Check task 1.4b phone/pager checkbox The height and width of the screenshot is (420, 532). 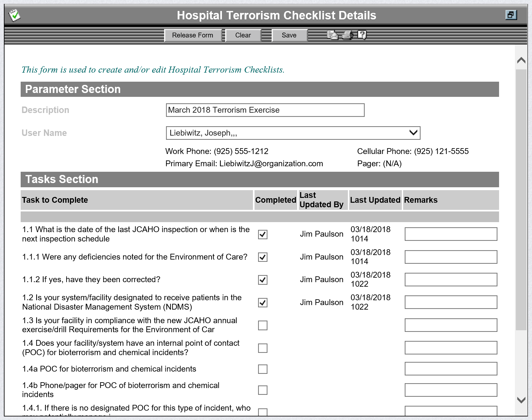click(x=263, y=390)
